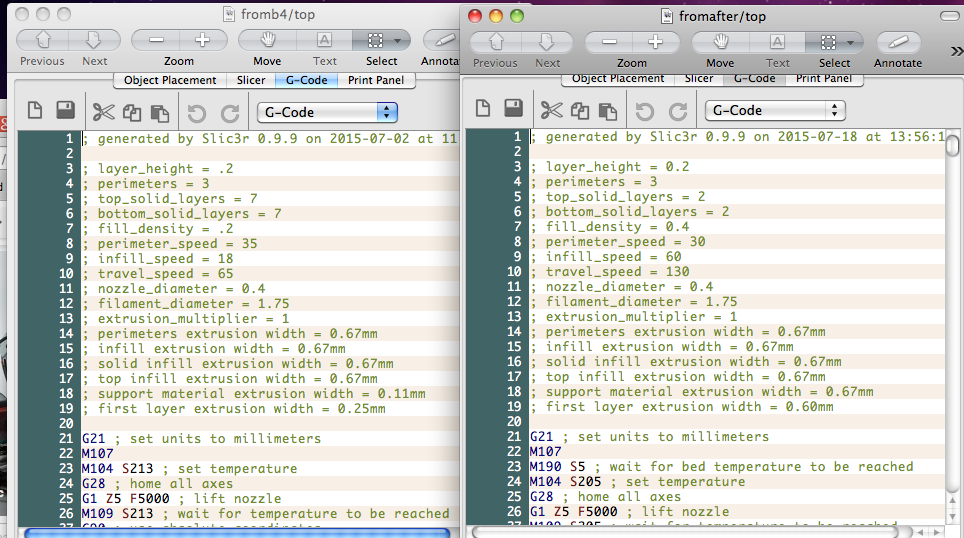
Task: Click the Annotate pencil in fromafter window
Action: click(x=898, y=42)
